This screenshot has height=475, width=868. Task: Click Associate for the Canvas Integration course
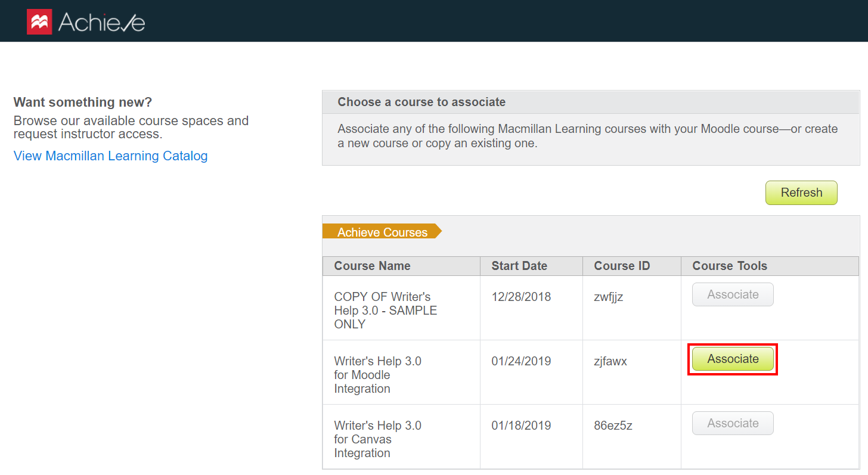(x=733, y=423)
